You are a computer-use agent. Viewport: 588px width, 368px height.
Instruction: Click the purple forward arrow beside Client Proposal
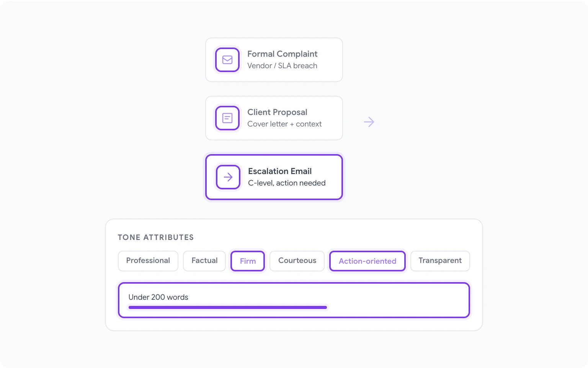[x=369, y=122]
